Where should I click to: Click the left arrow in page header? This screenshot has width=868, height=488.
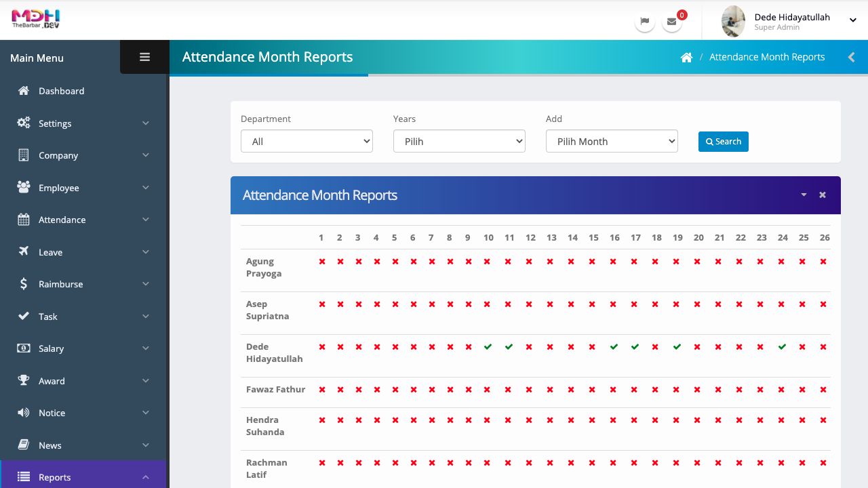(851, 58)
